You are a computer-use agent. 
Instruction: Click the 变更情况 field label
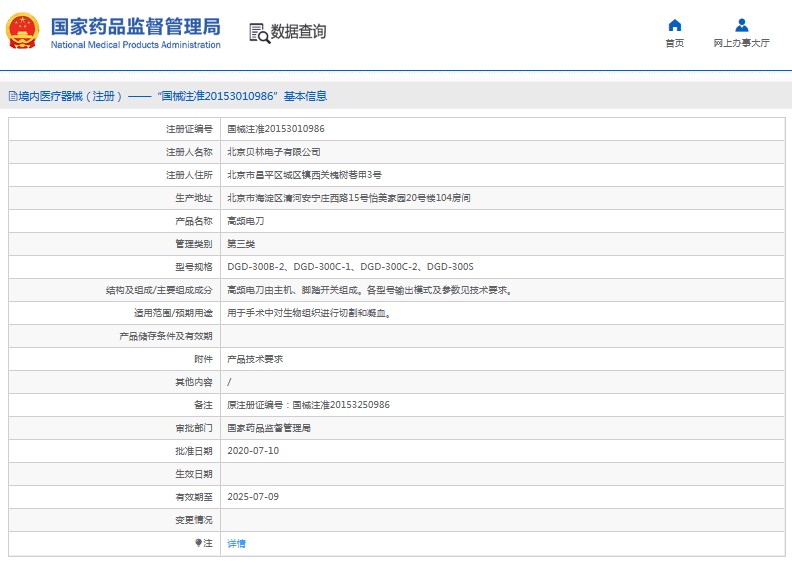[194, 520]
